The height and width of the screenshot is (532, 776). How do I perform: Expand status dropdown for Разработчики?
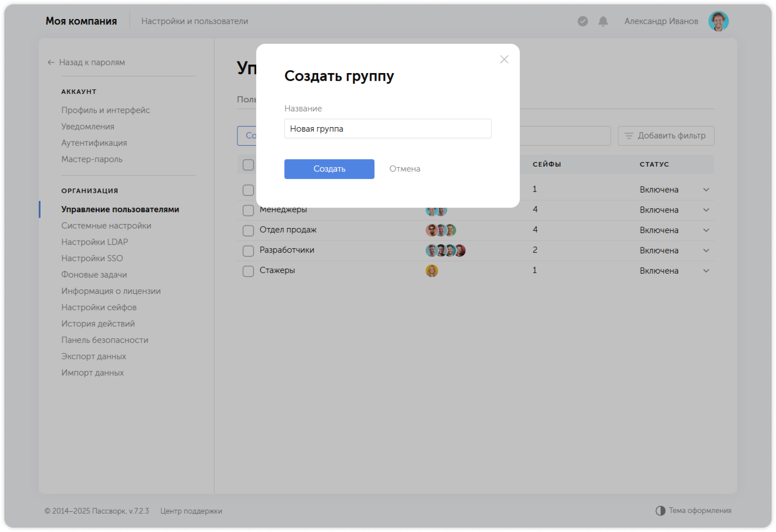click(x=706, y=251)
